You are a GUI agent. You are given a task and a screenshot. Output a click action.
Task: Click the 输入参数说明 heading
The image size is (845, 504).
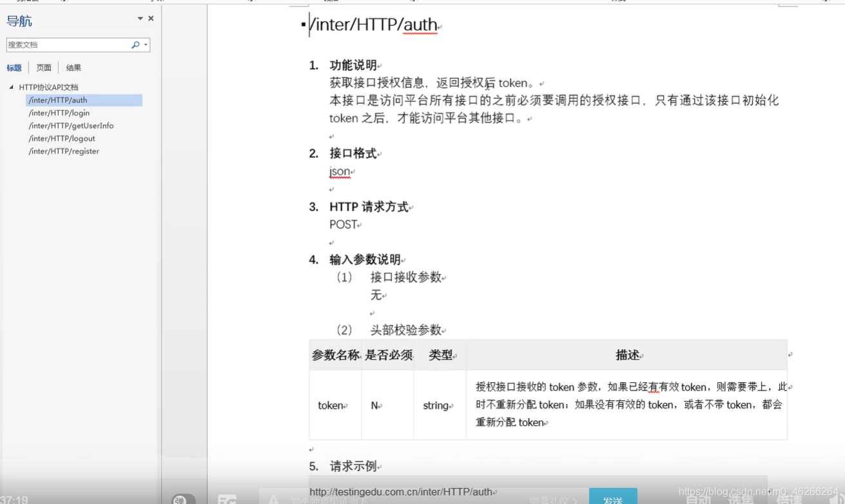click(365, 260)
